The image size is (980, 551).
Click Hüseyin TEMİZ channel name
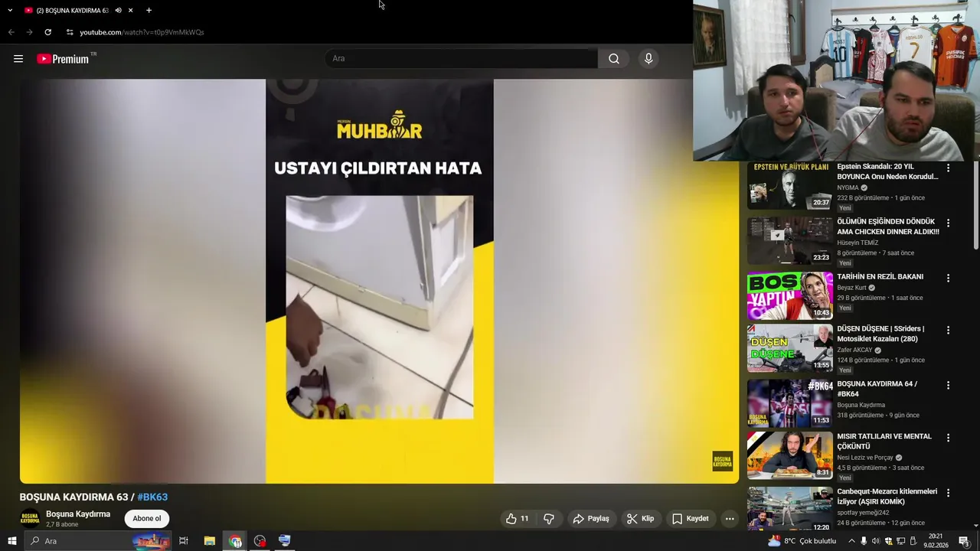pos(857,243)
